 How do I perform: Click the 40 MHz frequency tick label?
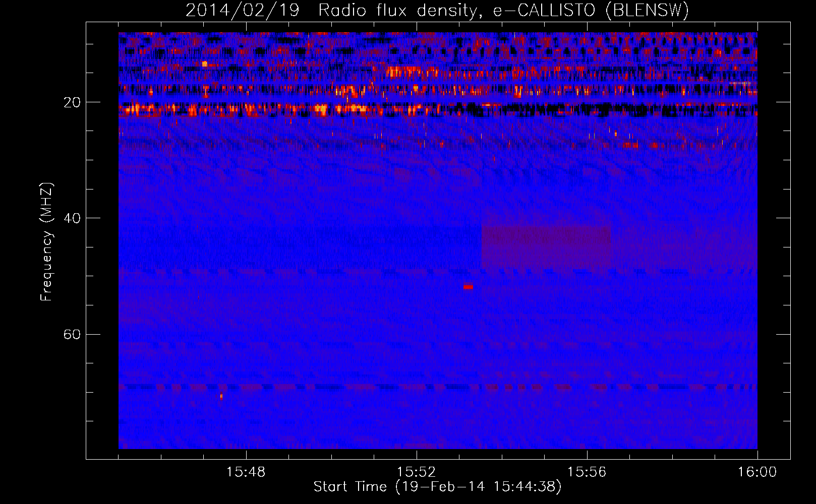(x=72, y=218)
